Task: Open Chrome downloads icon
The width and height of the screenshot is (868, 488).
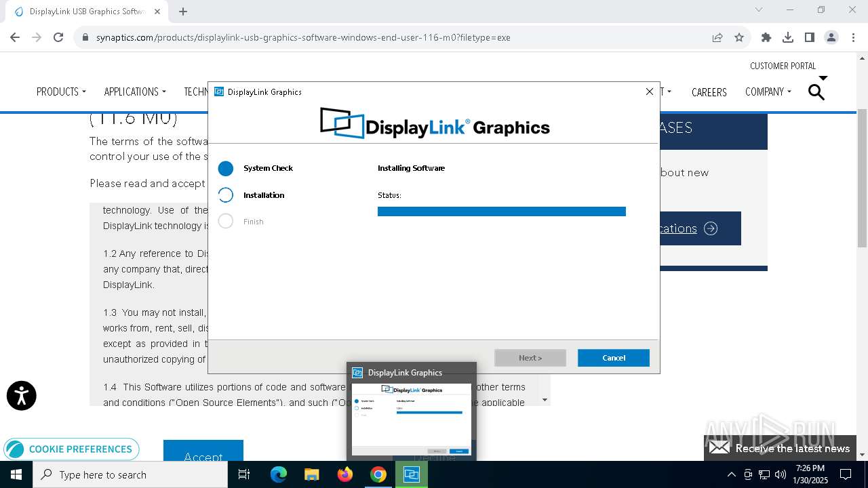Action: pos(788,37)
